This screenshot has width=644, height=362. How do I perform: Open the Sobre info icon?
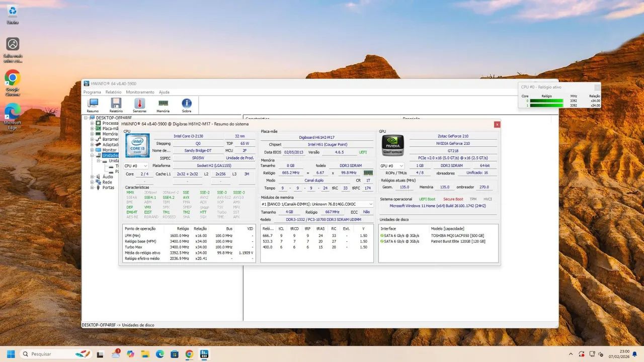pyautogui.click(x=186, y=105)
